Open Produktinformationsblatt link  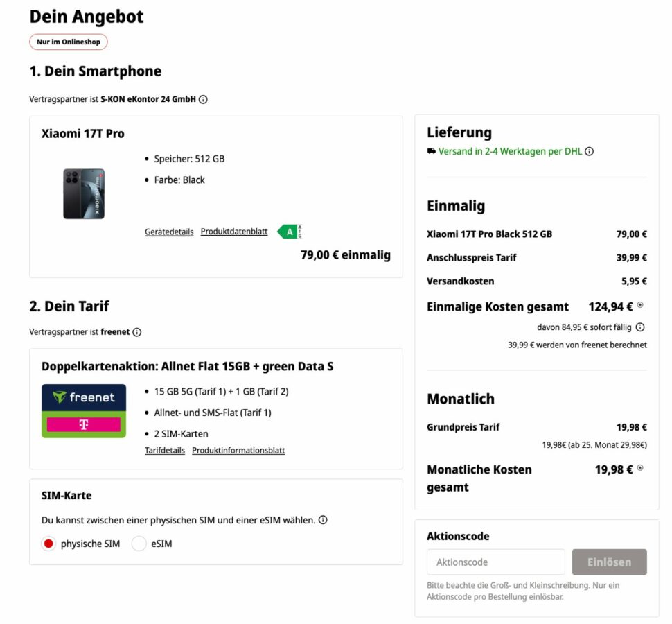pyautogui.click(x=238, y=451)
